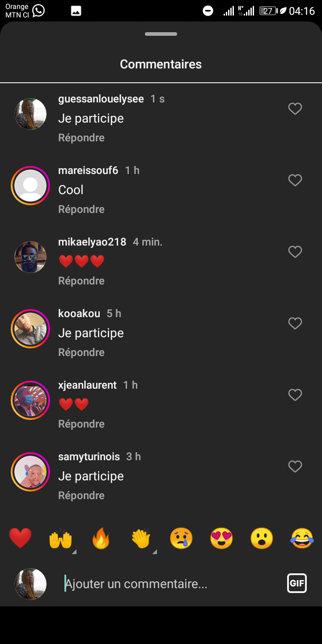Insert the crying-laughing emoji reaction

[x=302, y=538]
